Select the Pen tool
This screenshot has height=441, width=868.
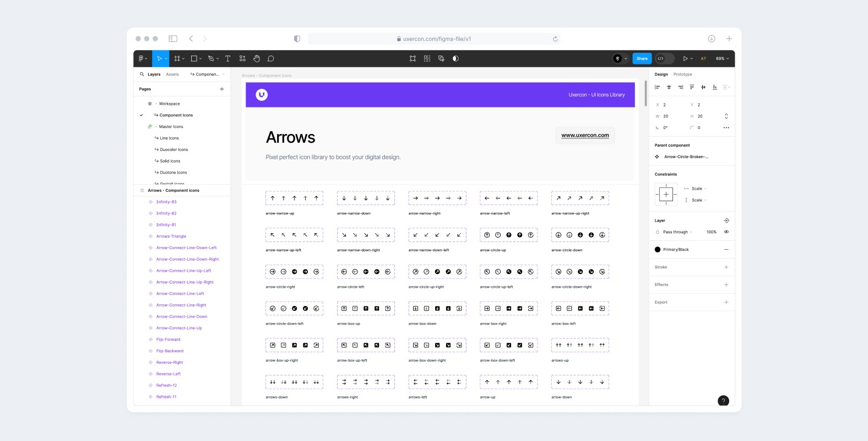click(x=211, y=58)
